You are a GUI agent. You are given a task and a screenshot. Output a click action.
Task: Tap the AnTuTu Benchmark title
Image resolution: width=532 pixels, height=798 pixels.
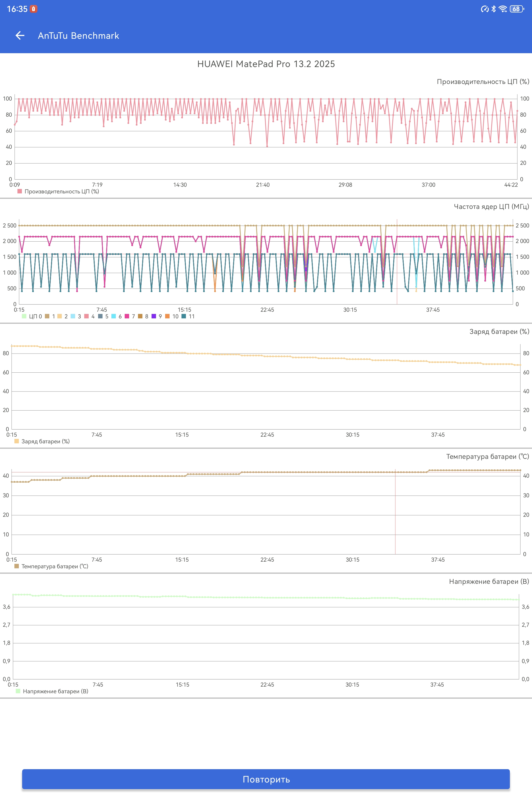(78, 36)
